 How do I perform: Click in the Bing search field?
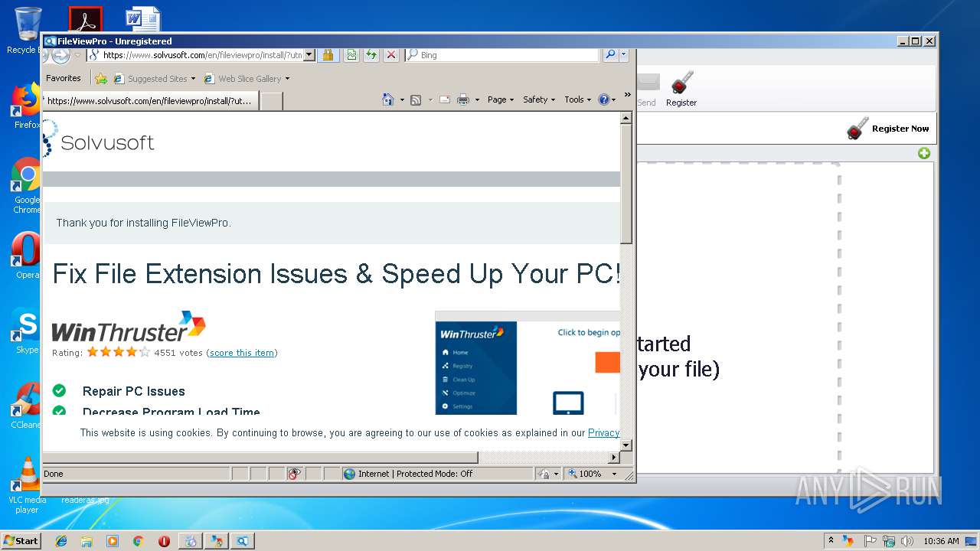[508, 55]
